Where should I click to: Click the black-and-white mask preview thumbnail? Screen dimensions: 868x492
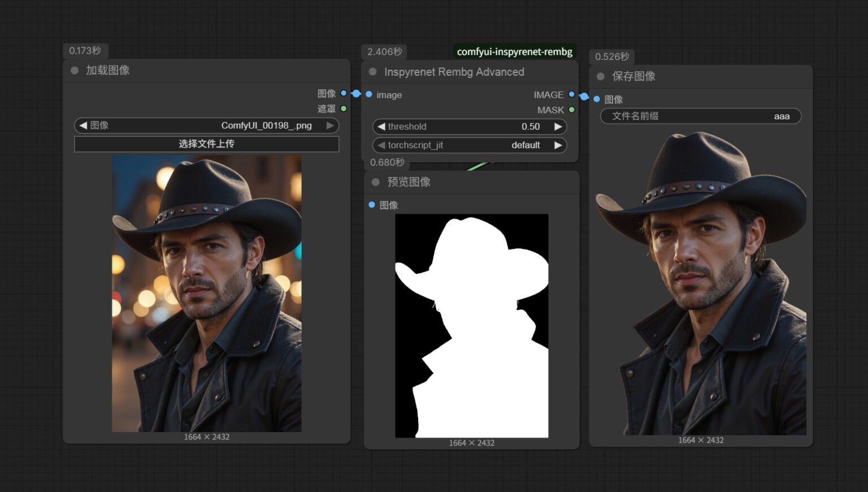pos(471,325)
